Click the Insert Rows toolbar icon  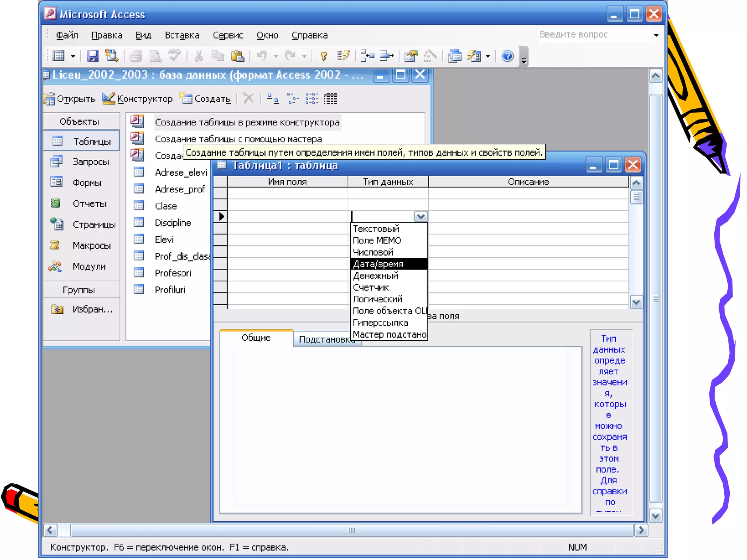tap(367, 56)
